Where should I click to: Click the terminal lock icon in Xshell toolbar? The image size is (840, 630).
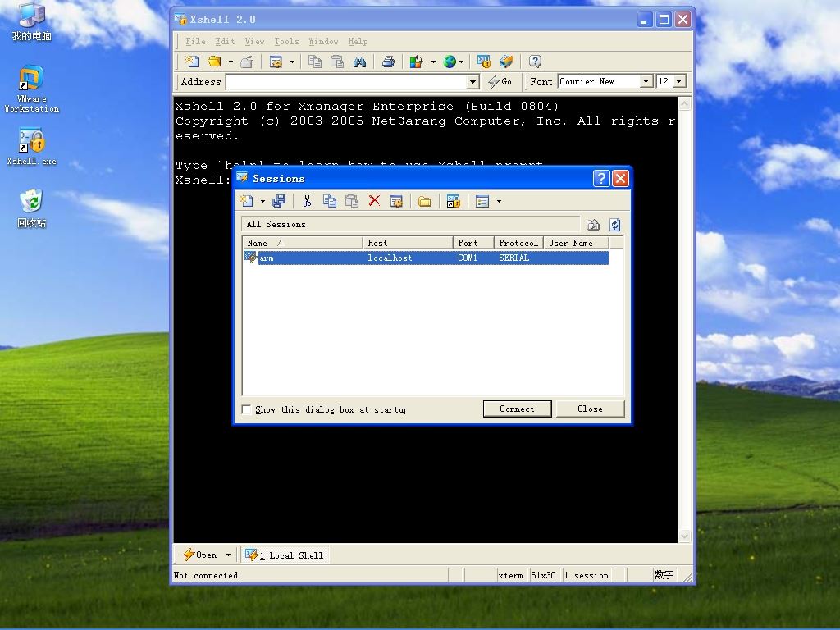(484, 62)
